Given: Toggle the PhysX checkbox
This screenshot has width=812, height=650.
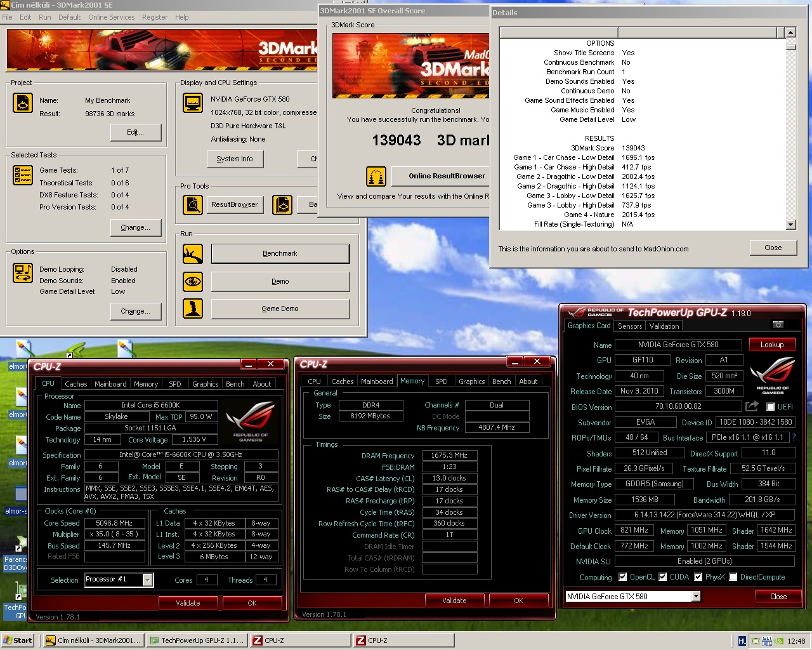Looking at the screenshot, I should (x=698, y=577).
